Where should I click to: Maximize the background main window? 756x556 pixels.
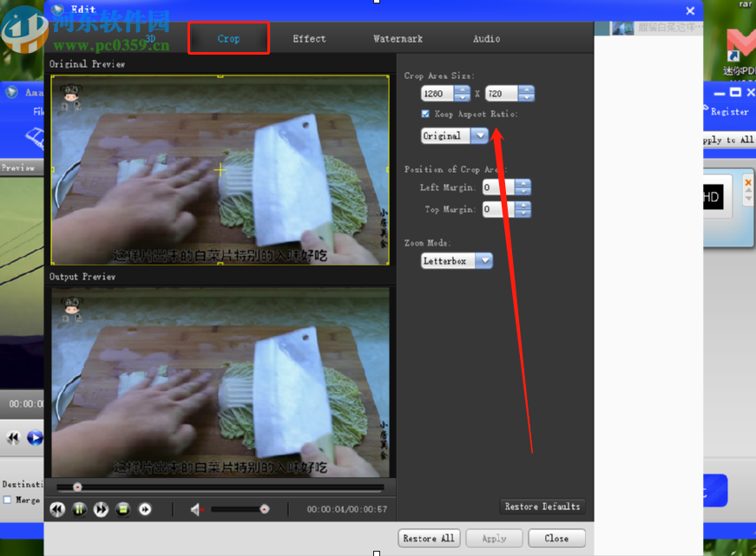(x=735, y=92)
